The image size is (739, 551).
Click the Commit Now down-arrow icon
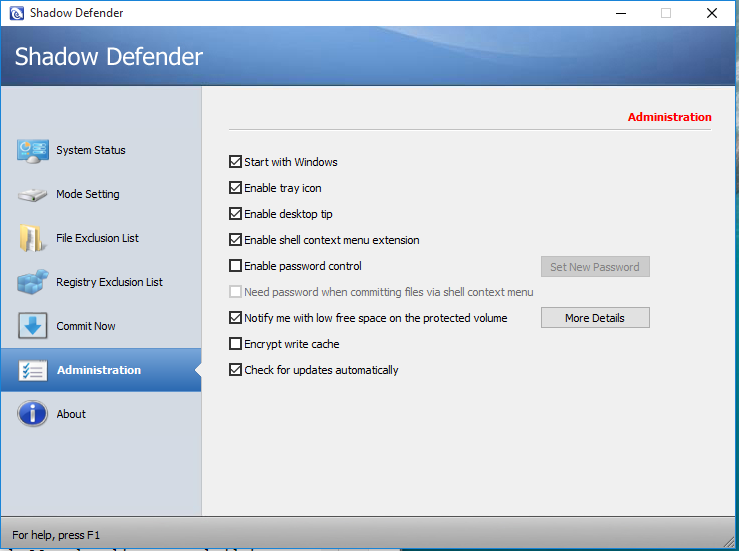click(33, 326)
